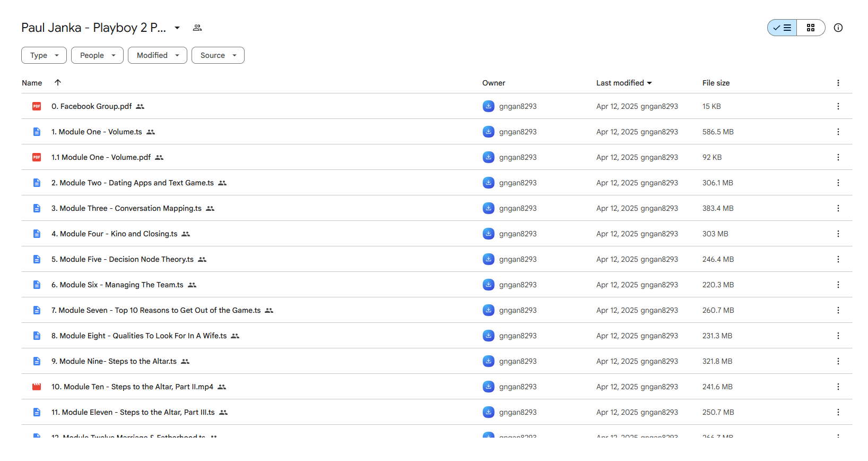Open more options for 3. Module Three row
Screen dimensions: 868x461
coord(838,208)
